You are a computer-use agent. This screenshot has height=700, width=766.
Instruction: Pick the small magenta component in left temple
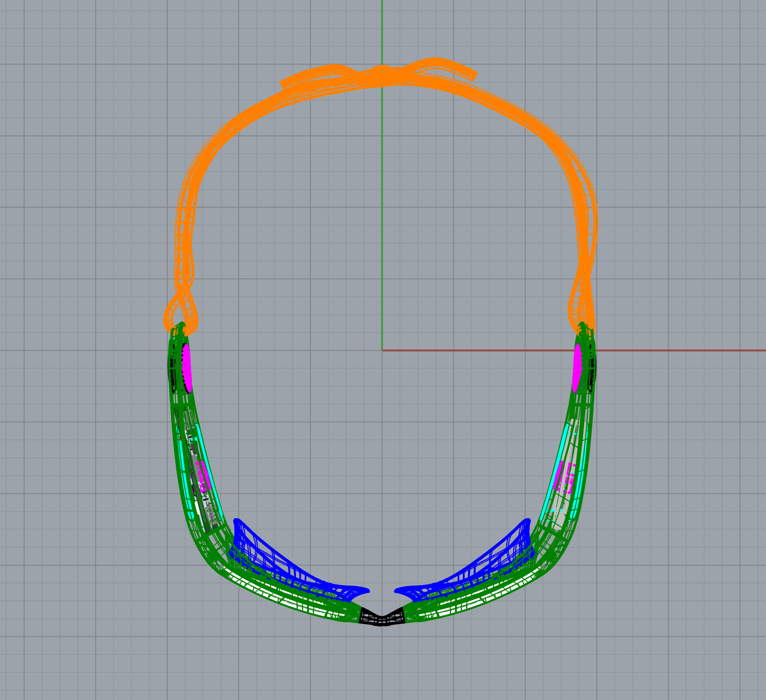[x=203, y=476]
